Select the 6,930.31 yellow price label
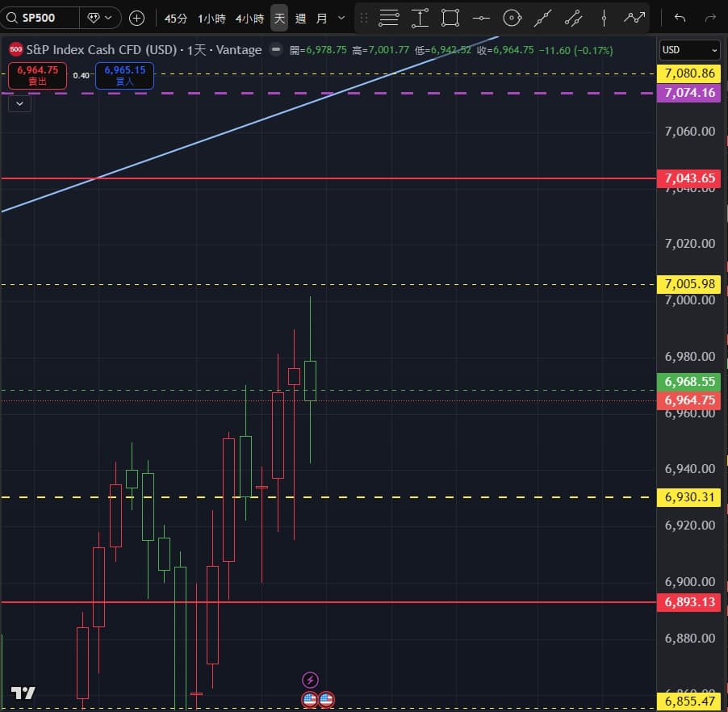The image size is (728, 712). coord(689,497)
